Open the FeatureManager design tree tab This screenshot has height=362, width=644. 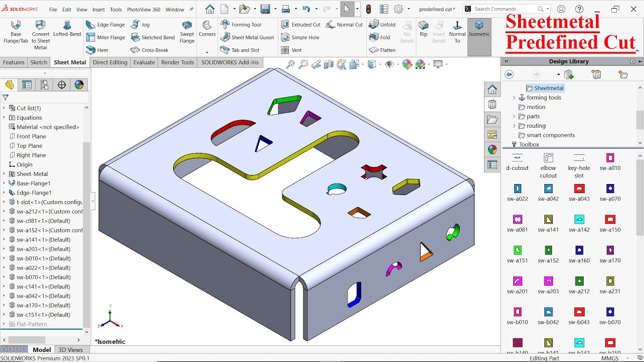point(10,85)
